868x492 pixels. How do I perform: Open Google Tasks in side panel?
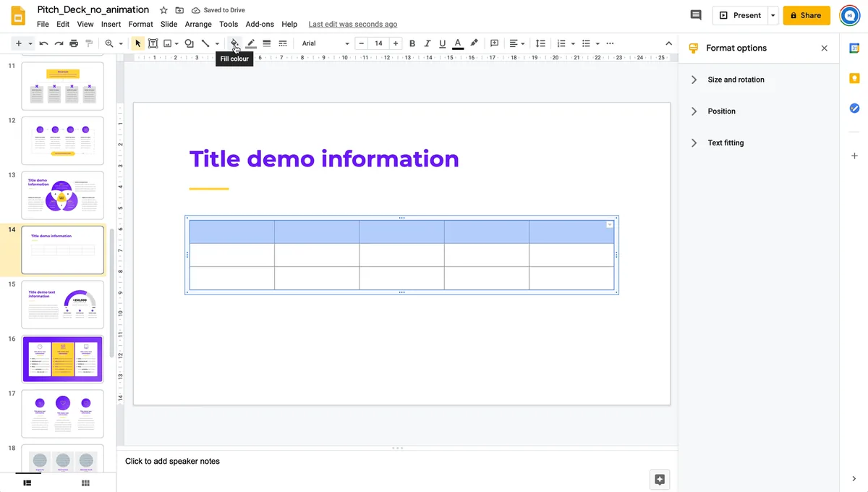(854, 108)
